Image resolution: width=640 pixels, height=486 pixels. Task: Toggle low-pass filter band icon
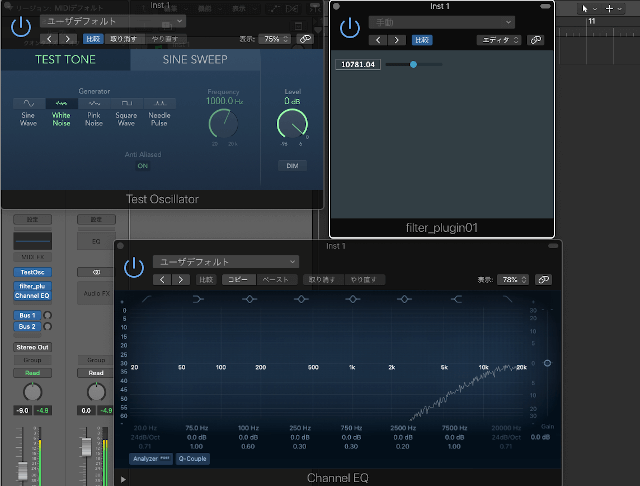point(507,300)
